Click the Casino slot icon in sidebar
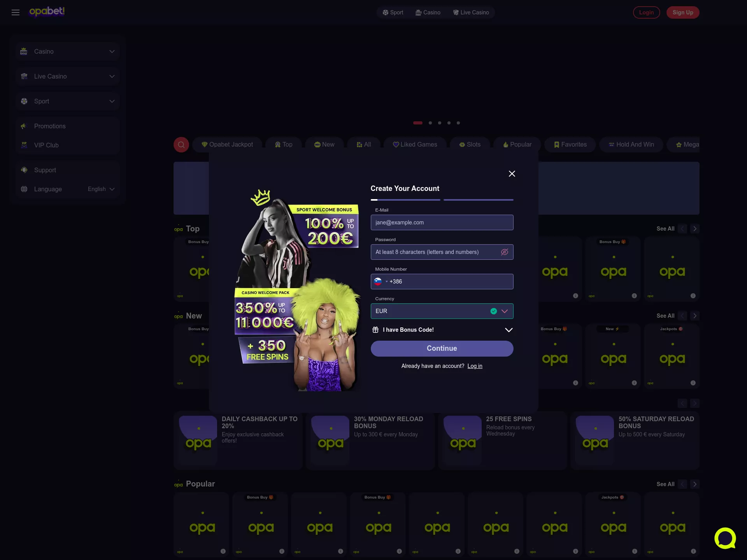Screen dimensions: 747x560 pyautogui.click(x=24, y=51)
